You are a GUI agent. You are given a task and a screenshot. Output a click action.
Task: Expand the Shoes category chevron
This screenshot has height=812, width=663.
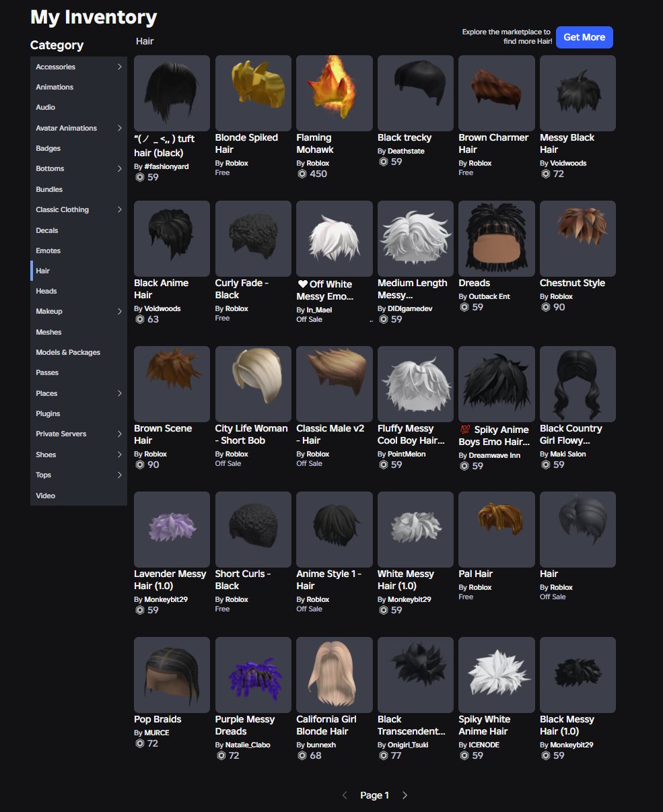[x=120, y=454]
